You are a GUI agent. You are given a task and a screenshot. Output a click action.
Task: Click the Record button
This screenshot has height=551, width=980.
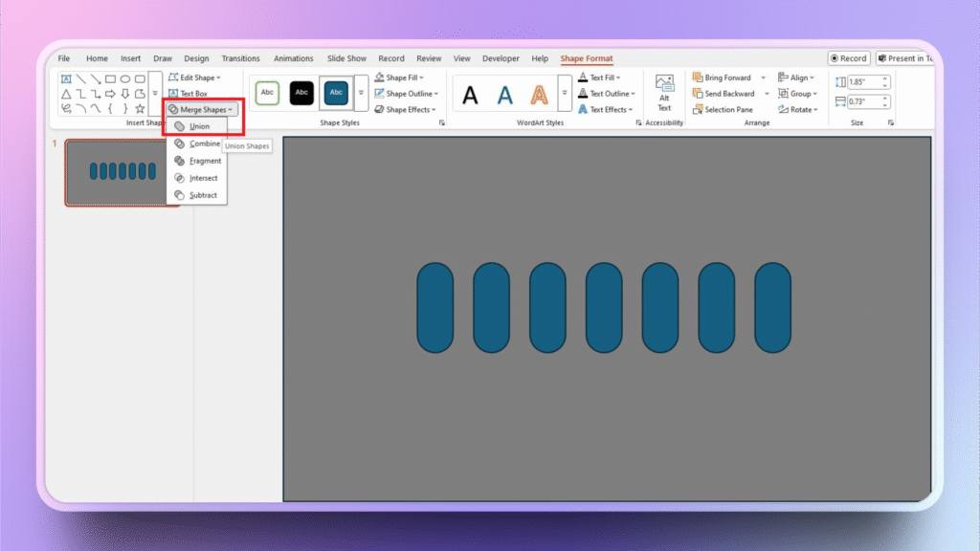click(x=848, y=58)
